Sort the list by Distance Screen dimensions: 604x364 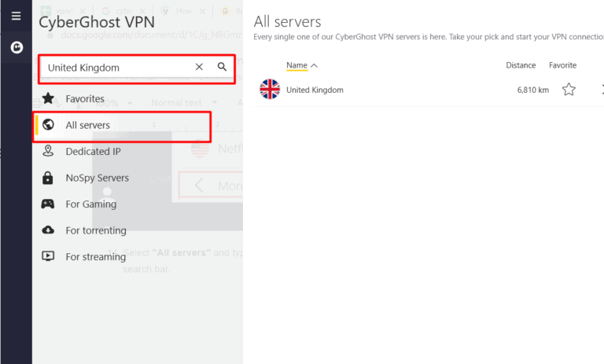521,65
